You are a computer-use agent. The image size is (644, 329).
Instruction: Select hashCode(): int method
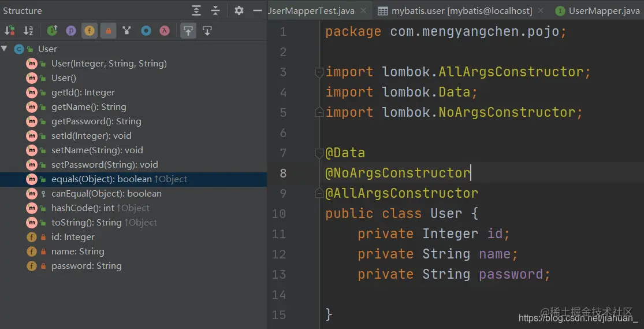[x=133, y=208]
